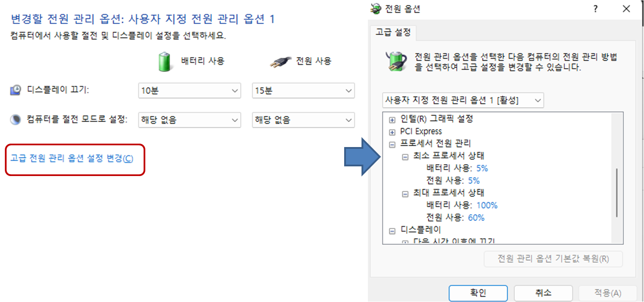
Task: Click the green battery icon
Action: [164, 61]
